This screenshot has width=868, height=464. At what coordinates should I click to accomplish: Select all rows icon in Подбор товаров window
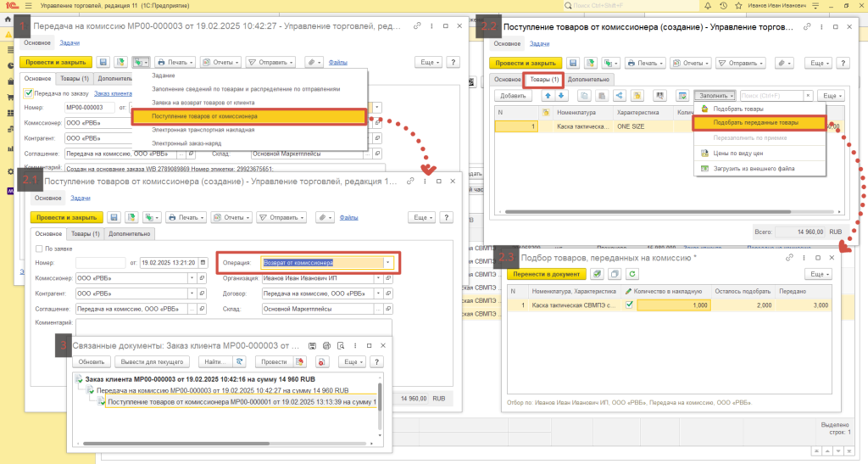[x=597, y=274]
